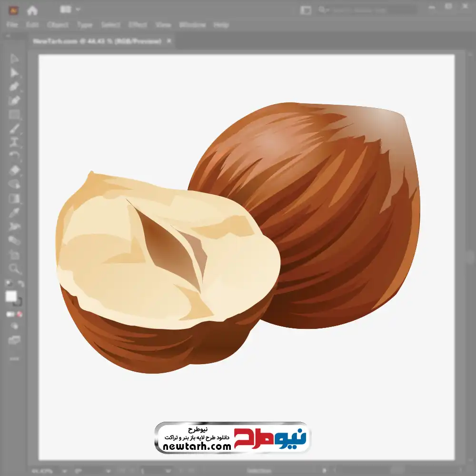Close the NewTarh.com document tab
The image size is (476, 476).
click(x=169, y=41)
